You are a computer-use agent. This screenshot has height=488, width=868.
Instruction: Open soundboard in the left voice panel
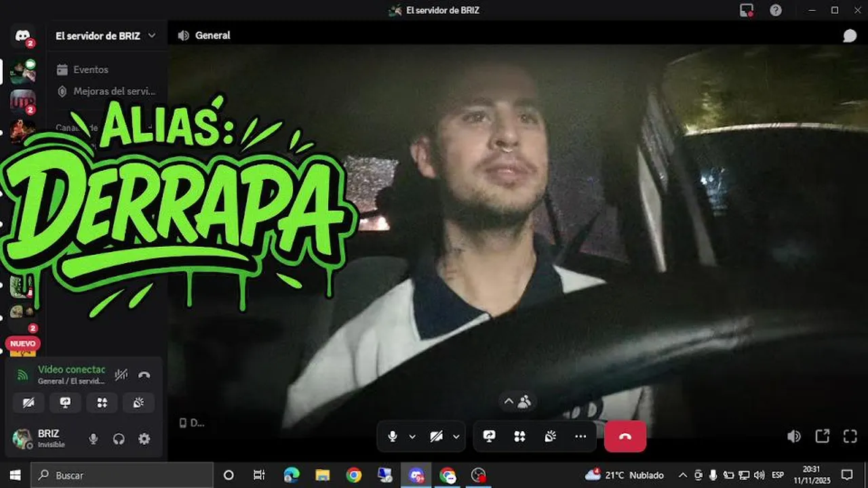[138, 403]
